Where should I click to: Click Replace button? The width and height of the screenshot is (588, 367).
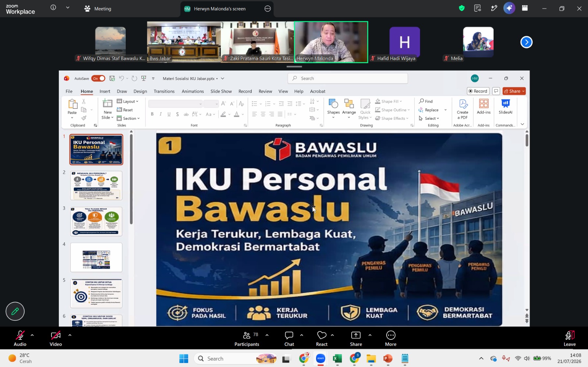tap(429, 110)
